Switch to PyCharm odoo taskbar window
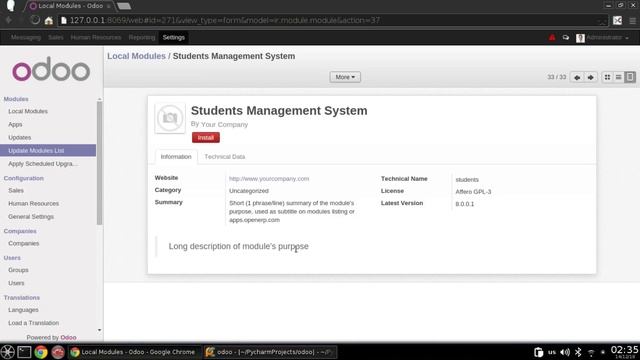The height and width of the screenshot is (360, 640). [x=270, y=352]
